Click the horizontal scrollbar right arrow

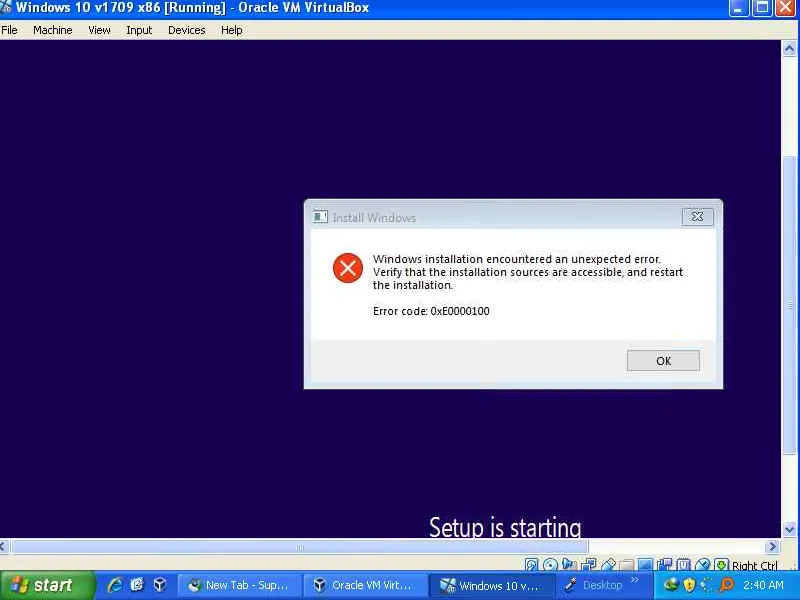coord(772,546)
